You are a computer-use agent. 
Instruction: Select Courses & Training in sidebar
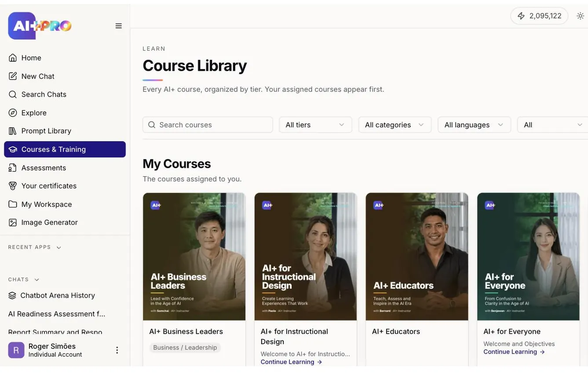pos(65,149)
